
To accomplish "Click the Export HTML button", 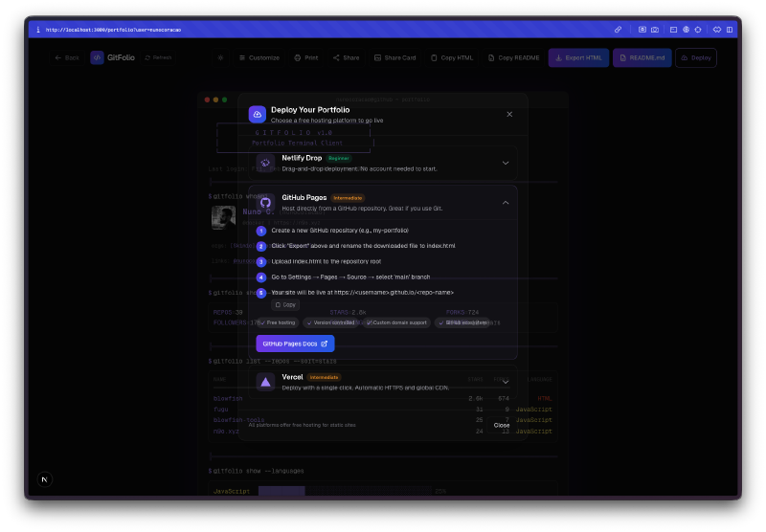I will (578, 57).
